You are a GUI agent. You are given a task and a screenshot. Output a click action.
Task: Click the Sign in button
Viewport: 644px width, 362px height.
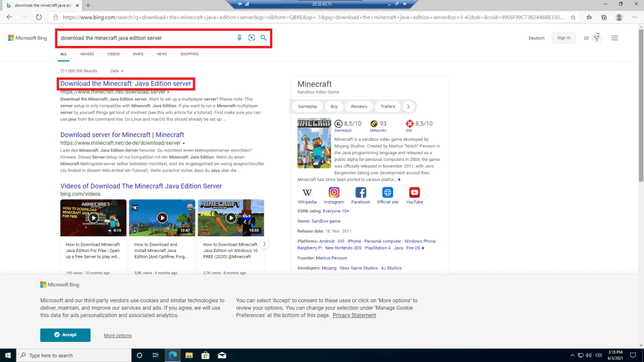coord(563,38)
